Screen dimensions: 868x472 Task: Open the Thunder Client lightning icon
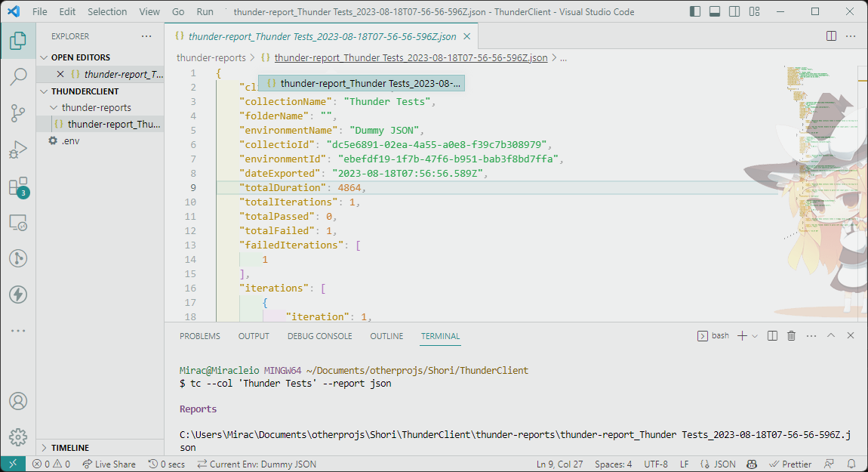click(18, 295)
